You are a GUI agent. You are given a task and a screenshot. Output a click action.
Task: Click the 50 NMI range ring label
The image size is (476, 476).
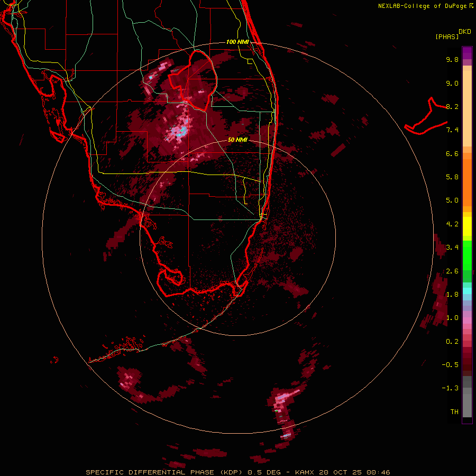click(237, 140)
